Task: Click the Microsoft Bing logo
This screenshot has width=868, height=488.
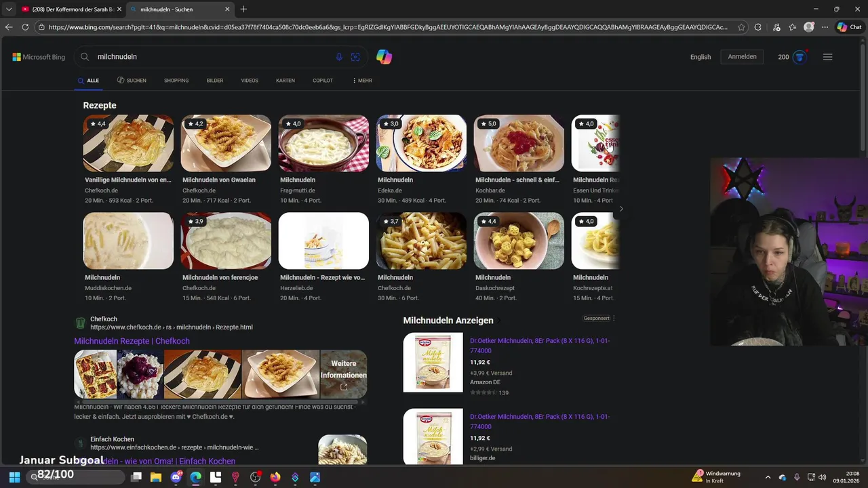Action: pos(39,57)
